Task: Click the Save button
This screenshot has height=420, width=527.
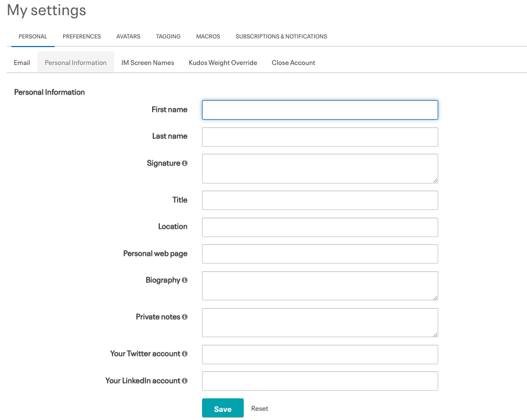Action: [223, 408]
